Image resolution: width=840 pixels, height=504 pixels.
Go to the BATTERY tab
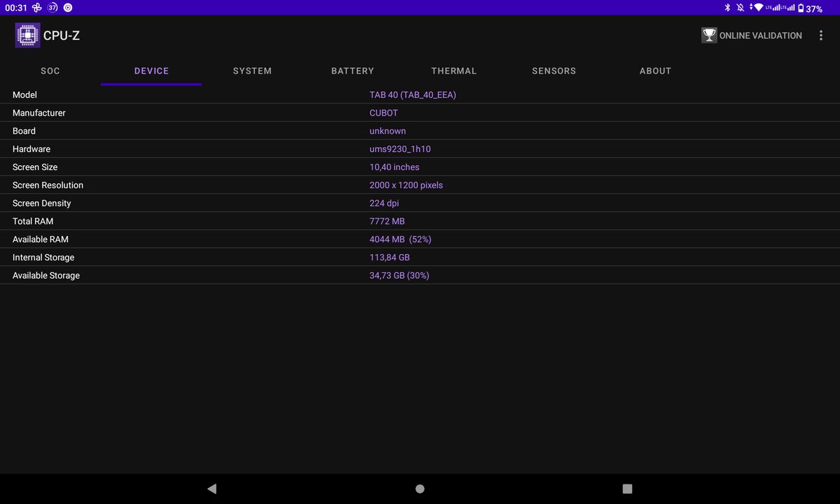[353, 71]
